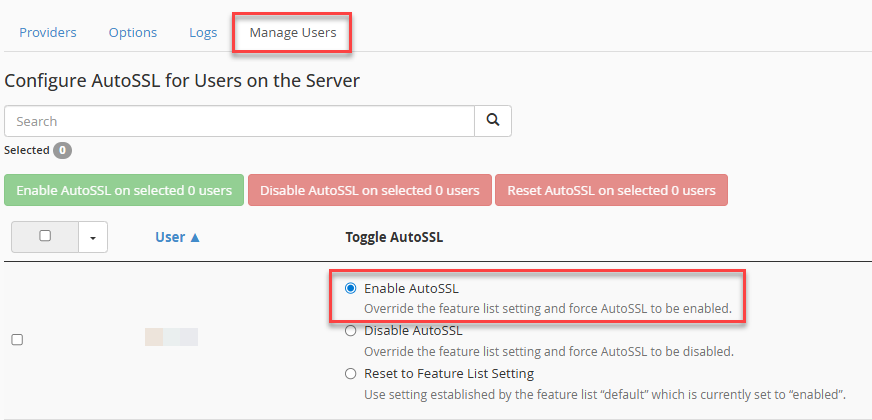
Task: Click Enable AutoSSL on selected users button
Action: point(124,190)
